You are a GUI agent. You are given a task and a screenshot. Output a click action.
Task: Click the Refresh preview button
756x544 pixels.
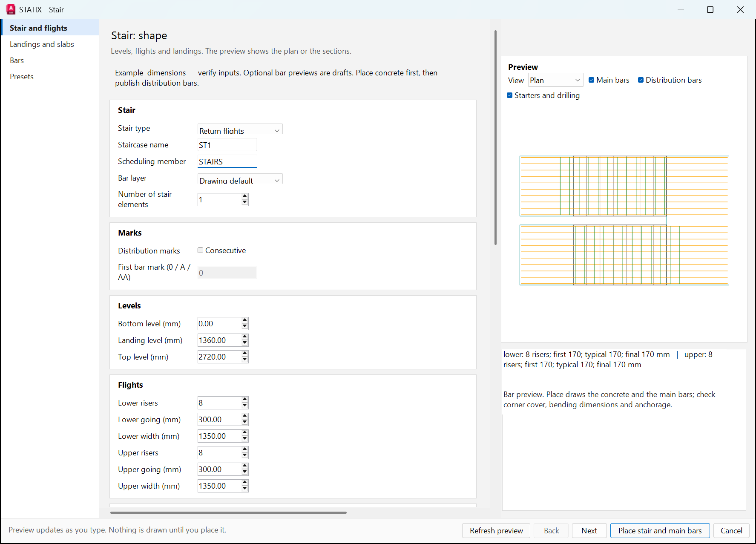(496, 530)
